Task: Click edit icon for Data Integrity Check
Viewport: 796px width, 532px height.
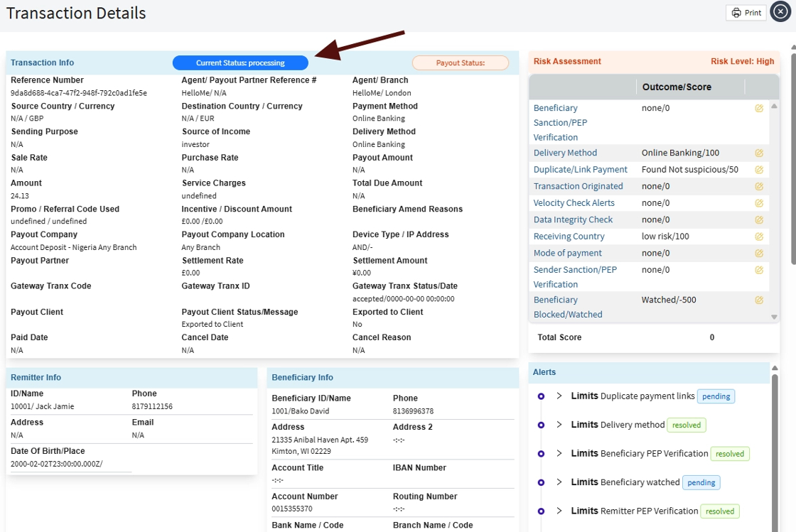Action: [759, 219]
